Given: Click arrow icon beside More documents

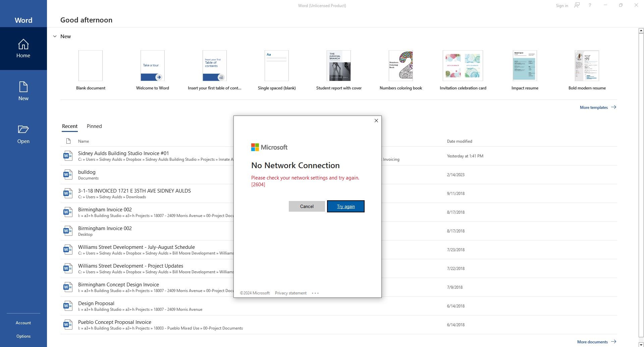Looking at the screenshot, I should coord(613,342).
